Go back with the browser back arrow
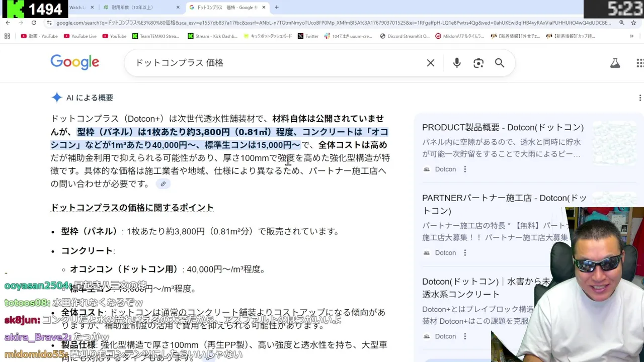Image resolution: width=644 pixels, height=362 pixels. [8, 23]
